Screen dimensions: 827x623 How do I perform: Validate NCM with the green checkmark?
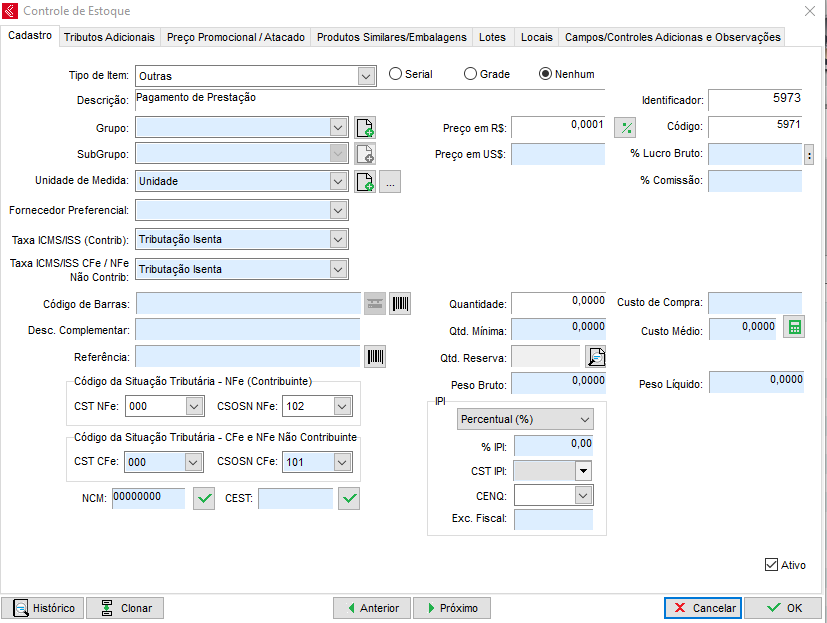(204, 498)
